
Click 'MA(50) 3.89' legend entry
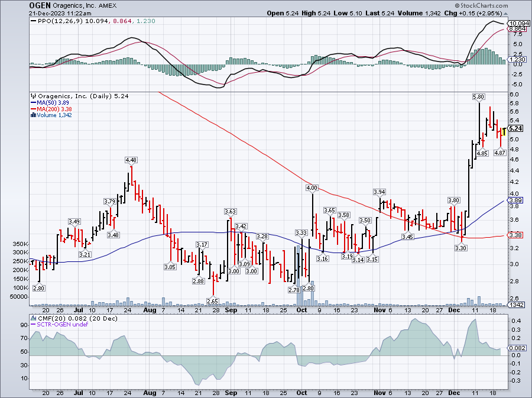click(x=53, y=102)
